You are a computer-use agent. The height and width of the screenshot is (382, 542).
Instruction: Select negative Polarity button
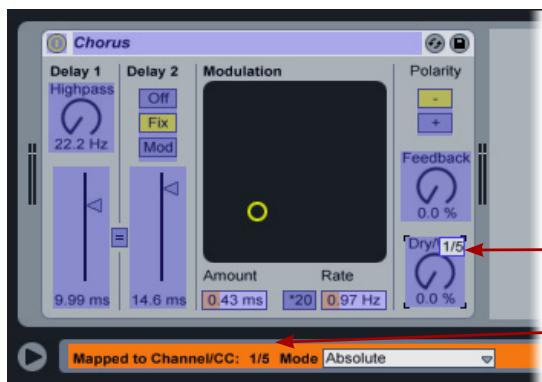pyautogui.click(x=435, y=99)
